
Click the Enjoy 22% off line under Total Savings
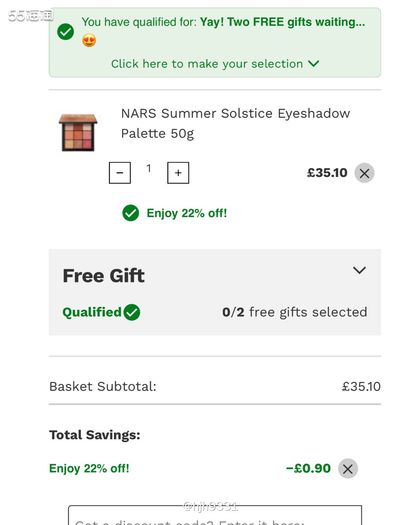pyautogui.click(x=89, y=469)
